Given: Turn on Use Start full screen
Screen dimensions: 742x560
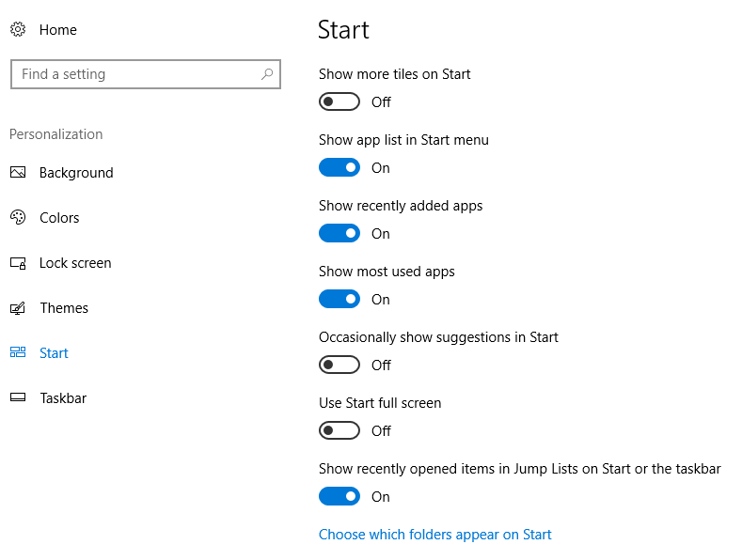Looking at the screenshot, I should (x=339, y=430).
